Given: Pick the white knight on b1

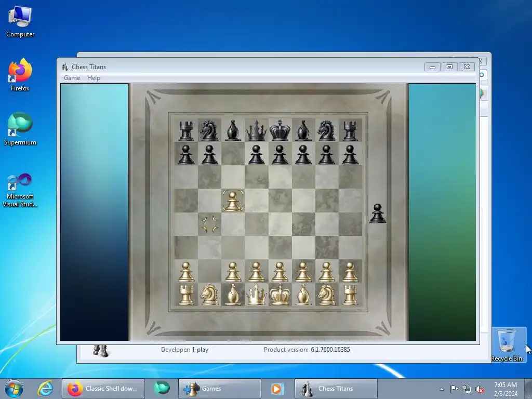Looking at the screenshot, I should pos(209,295).
